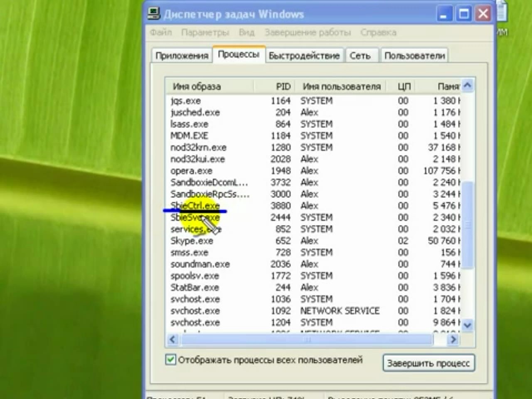Maximize the Task Manager window
The image size is (532, 399).
pyautogui.click(x=463, y=14)
